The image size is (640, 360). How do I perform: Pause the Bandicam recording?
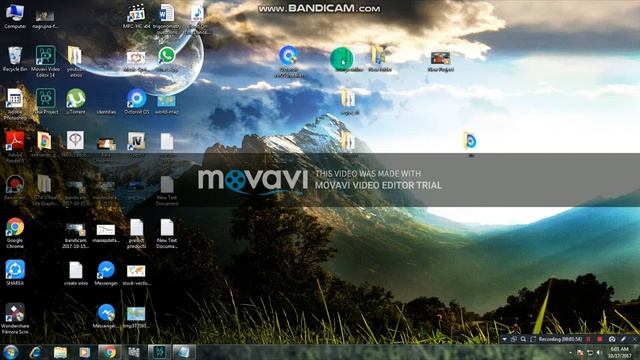click(x=588, y=339)
